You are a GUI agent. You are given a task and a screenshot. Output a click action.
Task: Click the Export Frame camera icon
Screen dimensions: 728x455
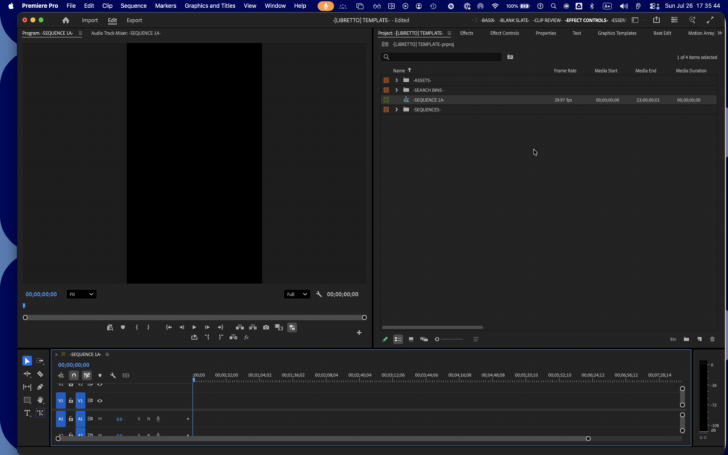tap(266, 327)
